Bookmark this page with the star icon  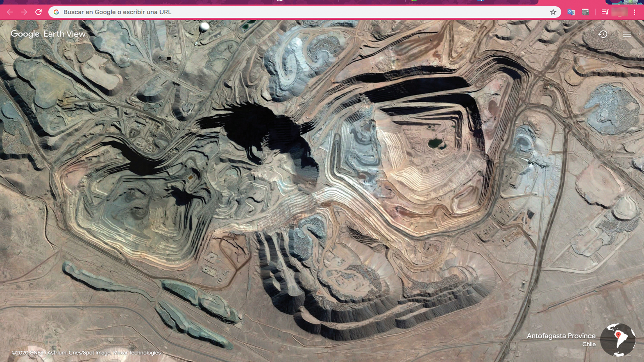click(552, 12)
